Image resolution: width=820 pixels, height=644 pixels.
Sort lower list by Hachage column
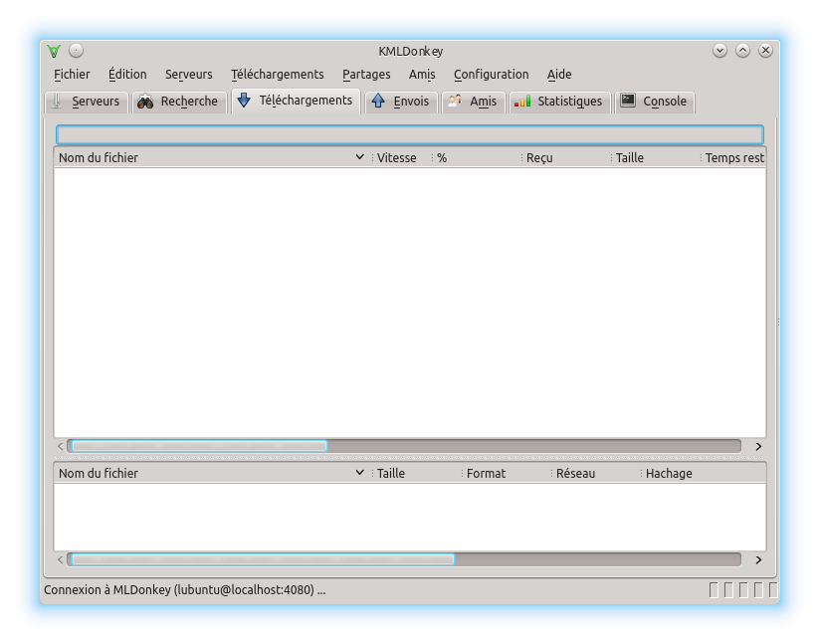tap(703, 473)
